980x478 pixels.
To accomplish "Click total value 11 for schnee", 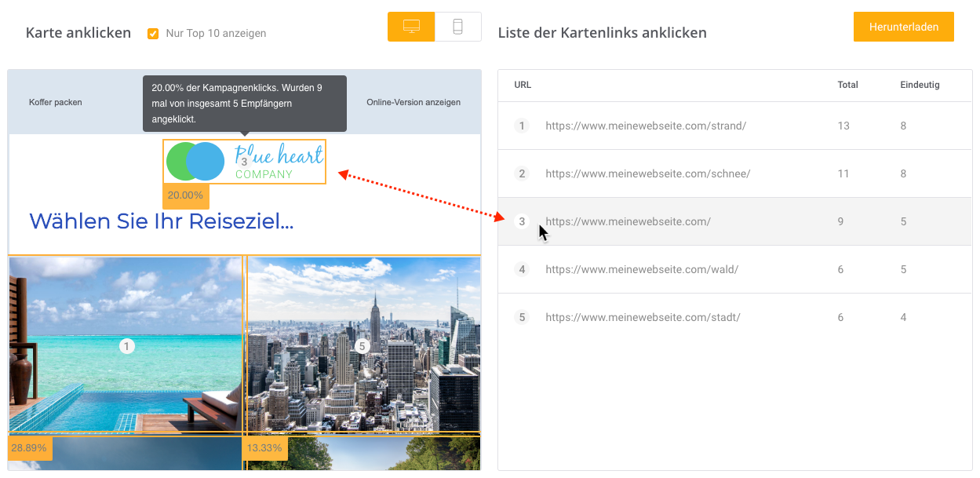I will (843, 173).
